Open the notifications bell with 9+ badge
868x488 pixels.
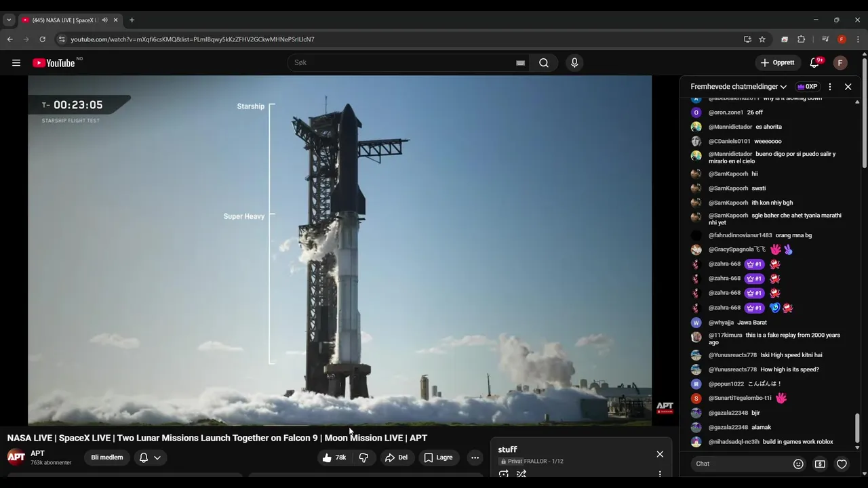(x=814, y=63)
